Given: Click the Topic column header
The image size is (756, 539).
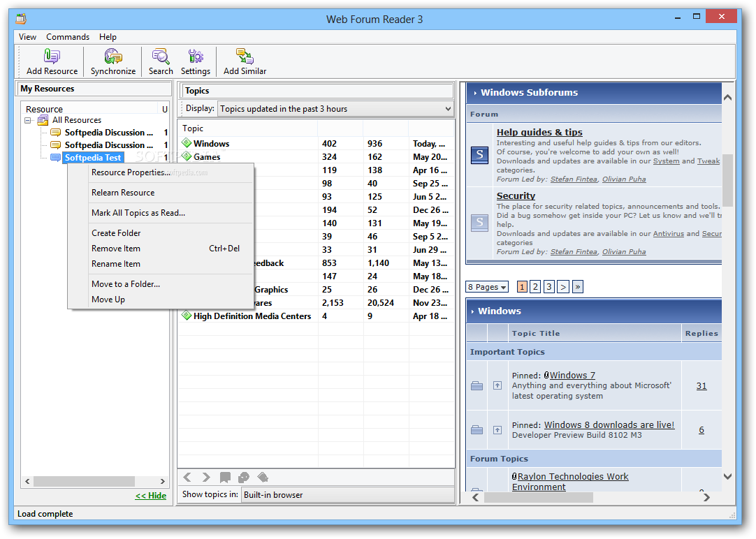Looking at the screenshot, I should [248, 128].
